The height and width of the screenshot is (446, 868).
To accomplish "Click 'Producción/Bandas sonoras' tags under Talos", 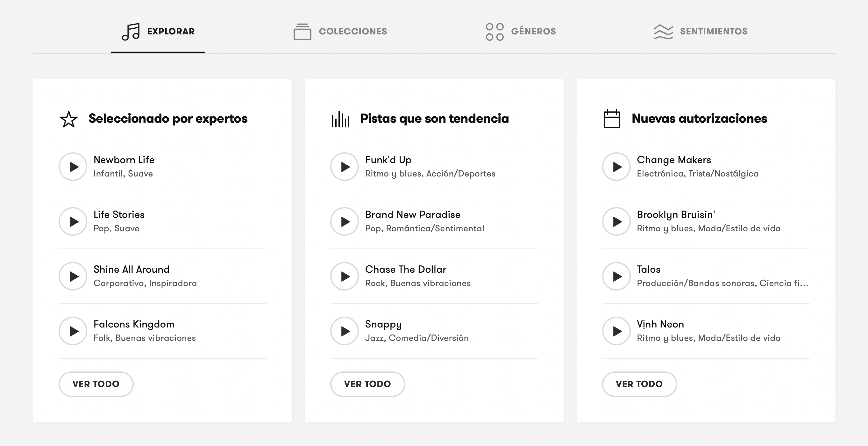I will (x=722, y=283).
